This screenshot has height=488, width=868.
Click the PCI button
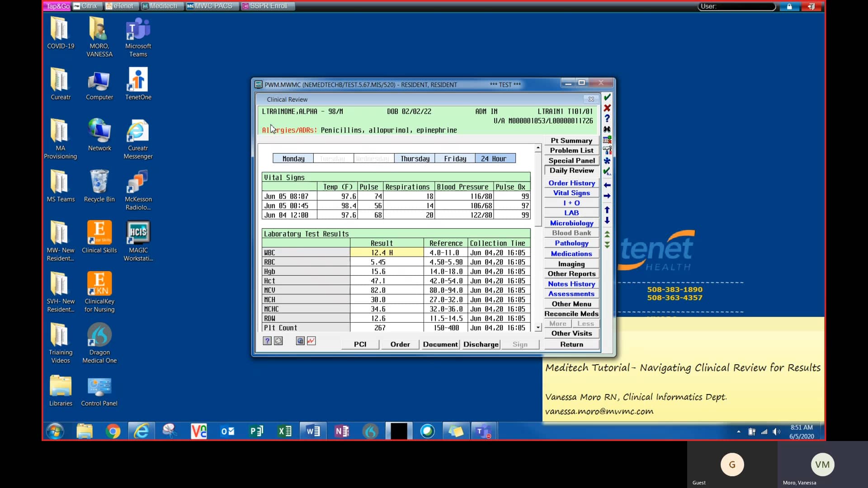tap(360, 344)
